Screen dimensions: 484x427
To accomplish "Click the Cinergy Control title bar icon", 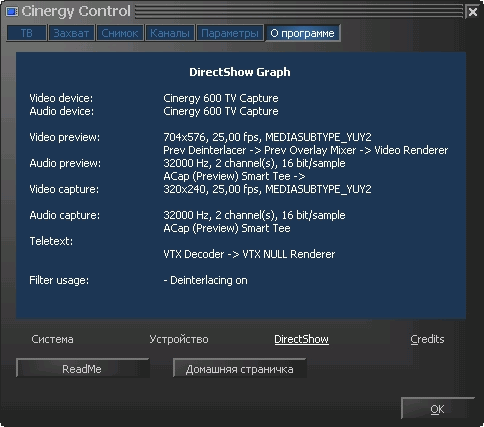I will 12,12.
